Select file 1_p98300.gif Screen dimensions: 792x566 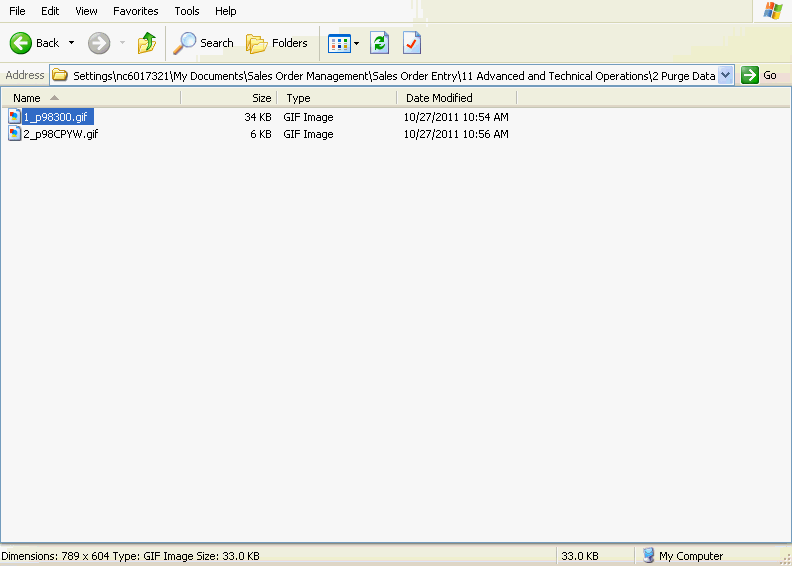point(56,117)
